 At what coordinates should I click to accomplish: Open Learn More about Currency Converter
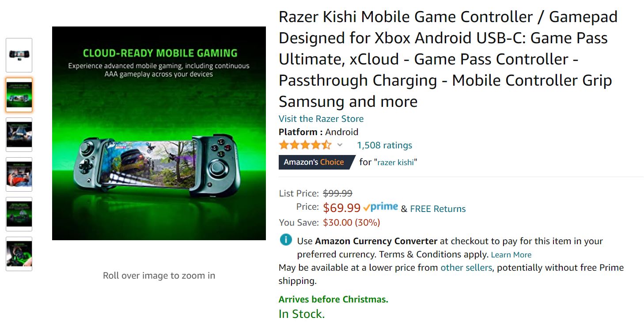(511, 255)
